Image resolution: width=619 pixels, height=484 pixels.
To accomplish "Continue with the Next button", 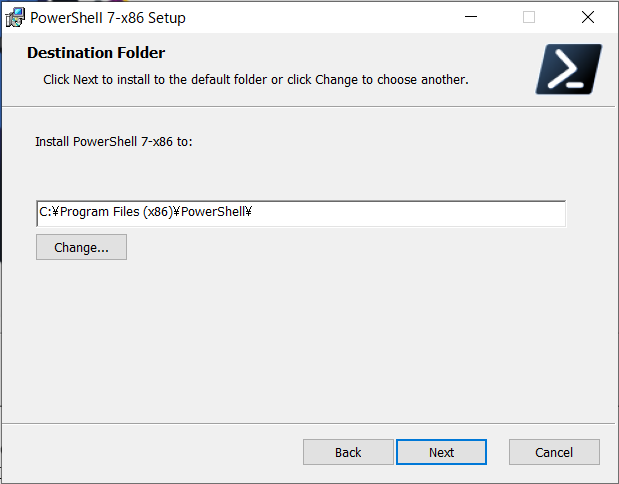I will click(441, 452).
